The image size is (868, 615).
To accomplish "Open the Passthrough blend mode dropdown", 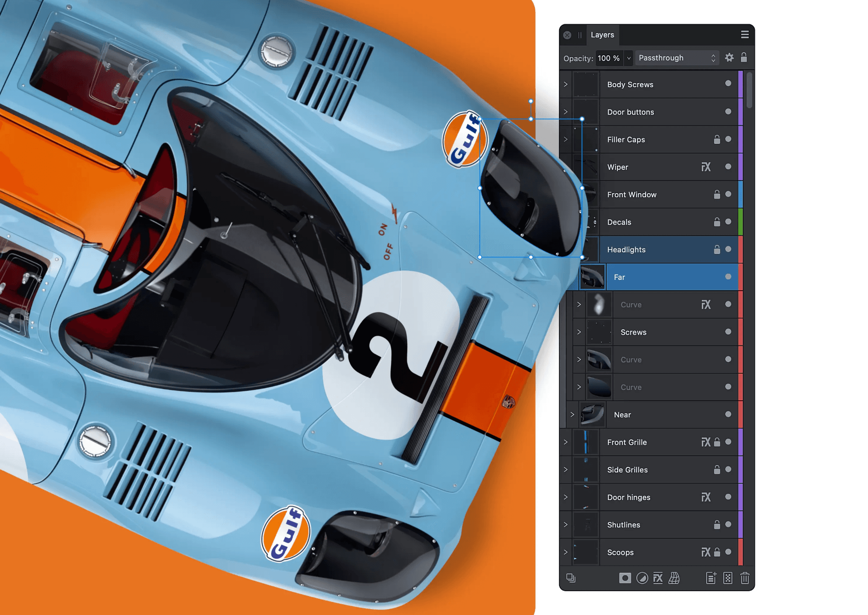I will pos(677,58).
